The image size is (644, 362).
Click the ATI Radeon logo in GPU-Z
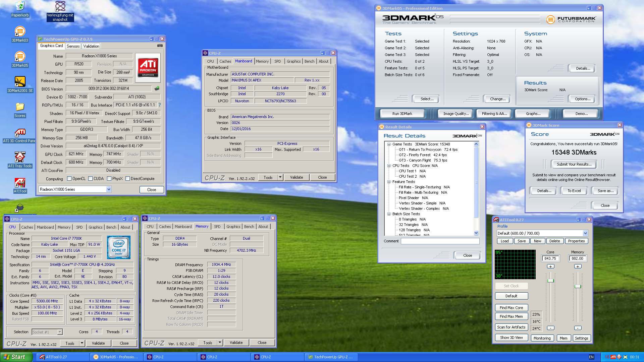pos(148,68)
